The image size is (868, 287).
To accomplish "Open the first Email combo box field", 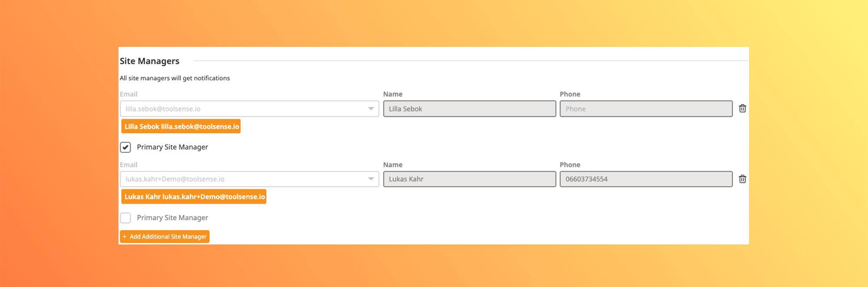I will 243,109.
